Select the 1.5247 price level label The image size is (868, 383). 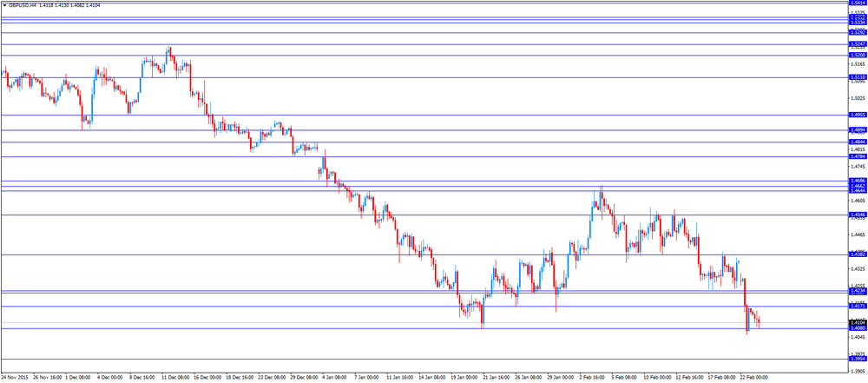pyautogui.click(x=857, y=43)
